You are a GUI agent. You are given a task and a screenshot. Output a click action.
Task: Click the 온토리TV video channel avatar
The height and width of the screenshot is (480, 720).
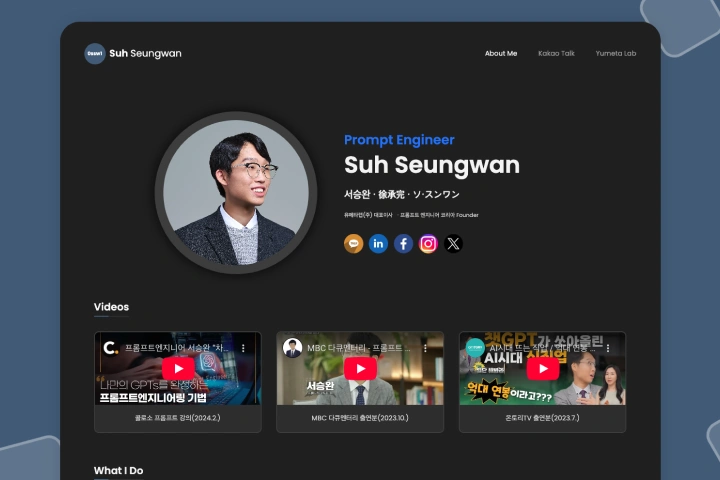coord(475,348)
